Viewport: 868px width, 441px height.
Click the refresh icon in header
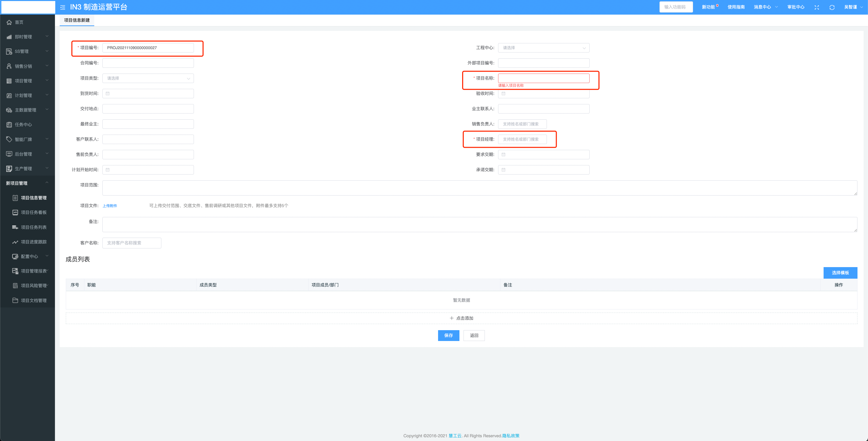pyautogui.click(x=832, y=7)
